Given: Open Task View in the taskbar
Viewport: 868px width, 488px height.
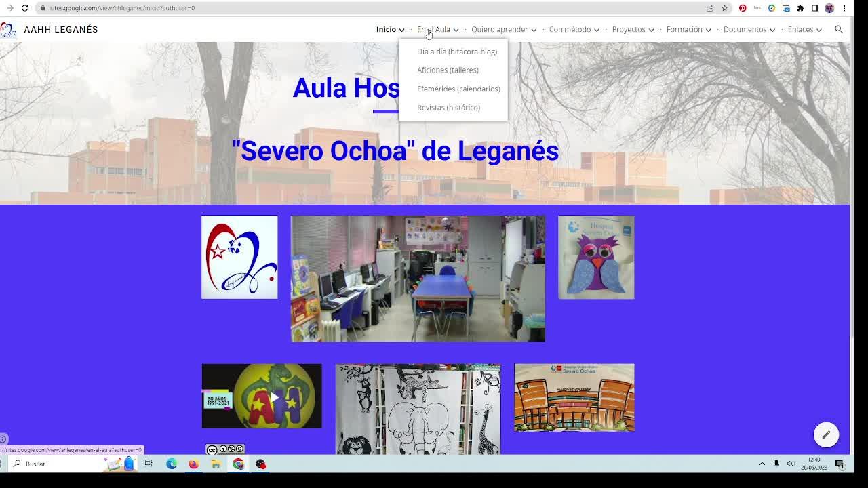Looking at the screenshot, I should pos(149,464).
